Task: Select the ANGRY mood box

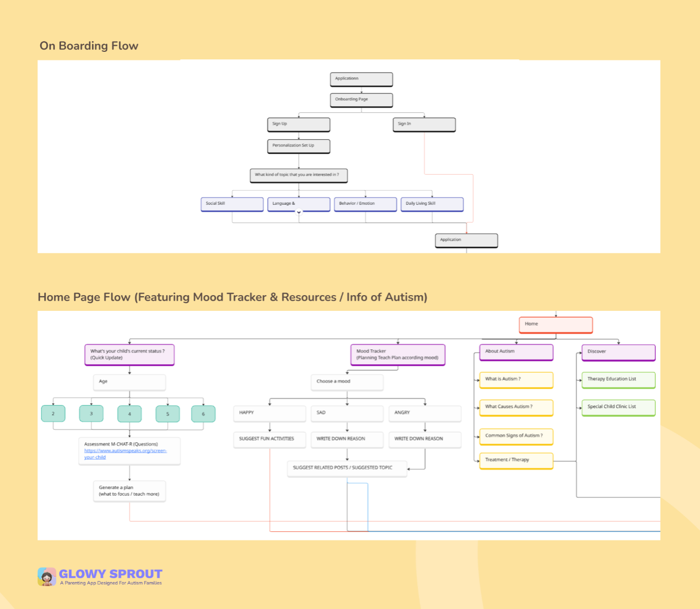Action: (425, 413)
